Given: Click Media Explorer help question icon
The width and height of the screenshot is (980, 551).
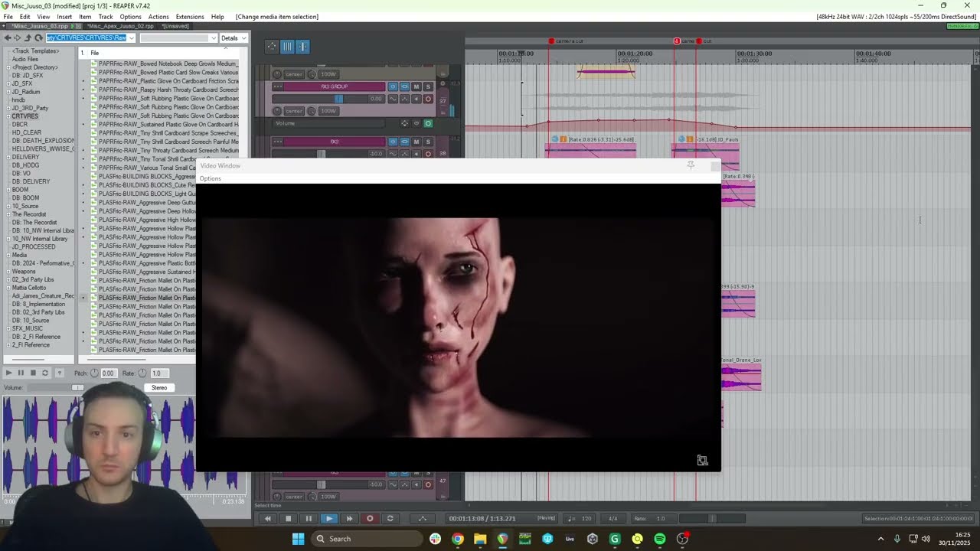Looking at the screenshot, I should [x=60, y=373].
